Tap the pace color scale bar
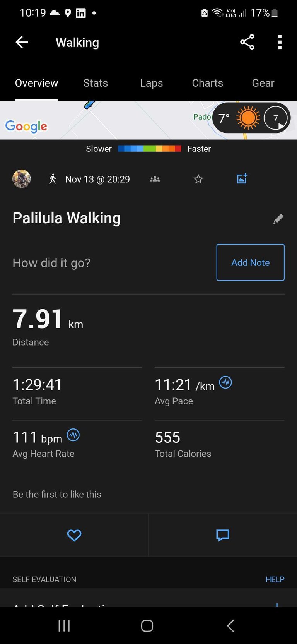The width and height of the screenshot is (297, 644). coord(149,149)
